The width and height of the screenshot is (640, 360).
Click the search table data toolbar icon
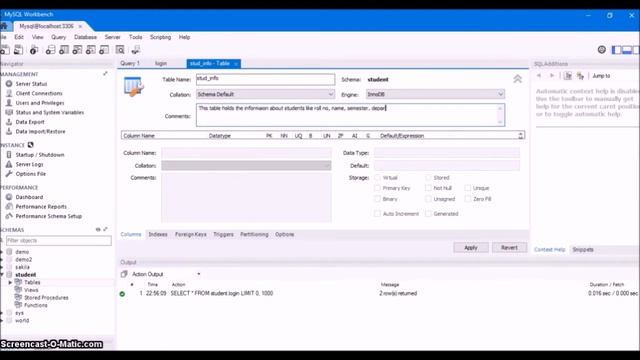click(120, 50)
